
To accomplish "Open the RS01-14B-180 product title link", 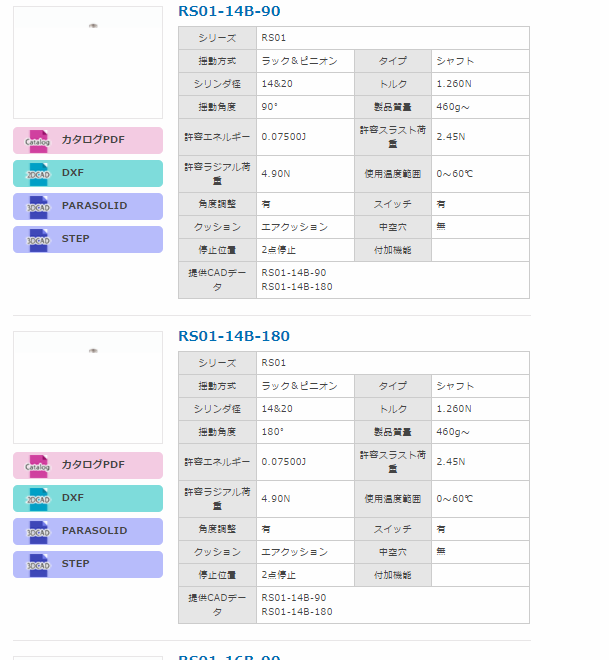I will (234, 336).
